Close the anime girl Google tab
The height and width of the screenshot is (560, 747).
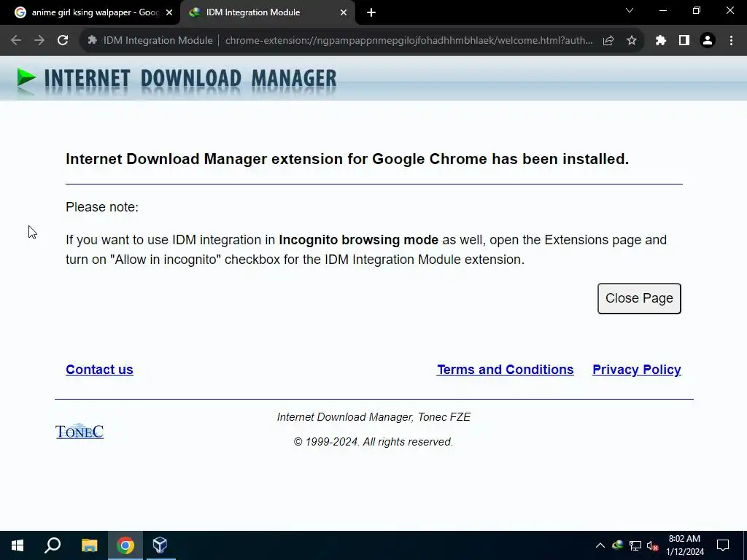click(x=169, y=13)
